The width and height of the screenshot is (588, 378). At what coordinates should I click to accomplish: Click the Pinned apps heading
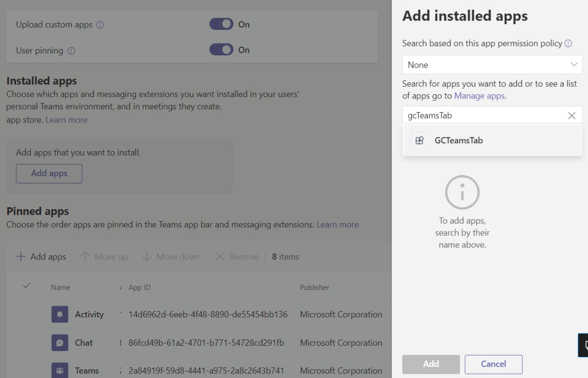tap(38, 211)
